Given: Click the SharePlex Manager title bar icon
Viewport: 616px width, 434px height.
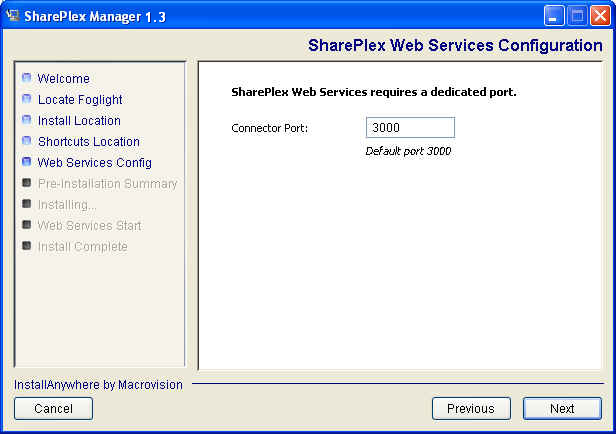Looking at the screenshot, I should (13, 15).
